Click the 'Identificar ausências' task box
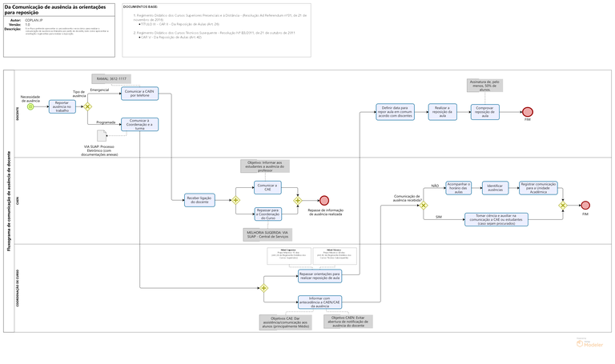Image resolution: width=615 pixels, height=364 pixels. pyautogui.click(x=496, y=188)
